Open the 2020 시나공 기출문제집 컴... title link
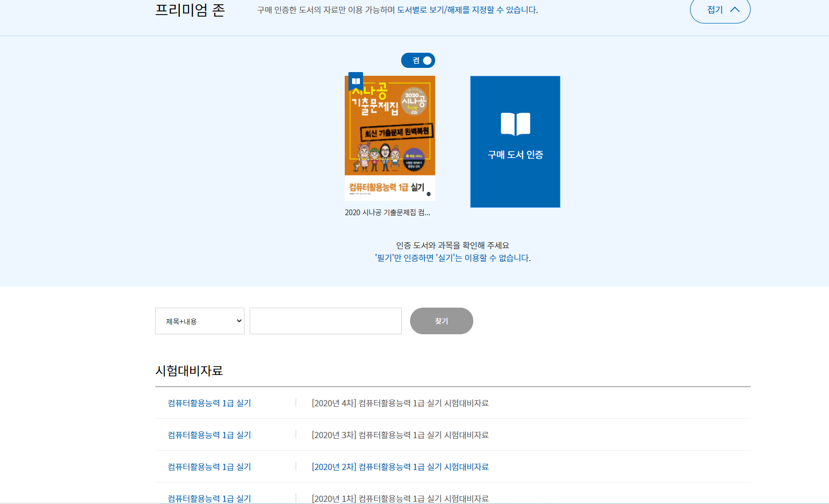 [x=388, y=213]
